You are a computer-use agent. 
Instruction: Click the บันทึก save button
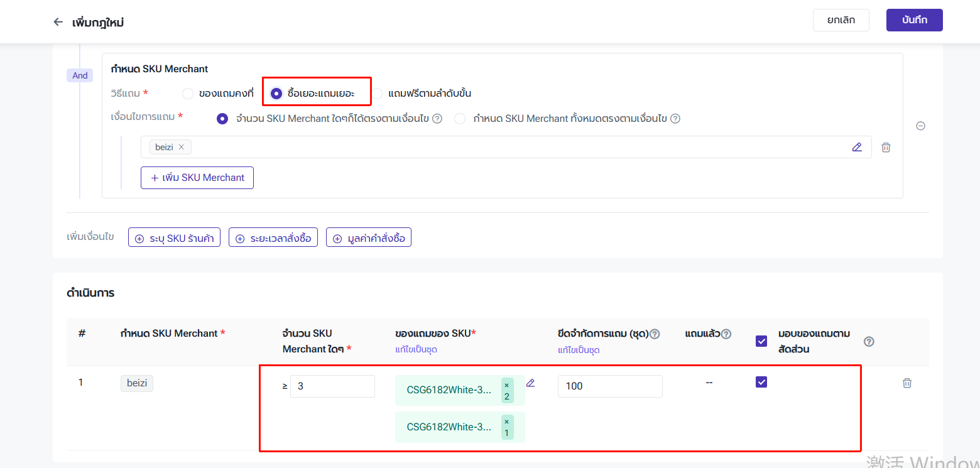point(914,20)
